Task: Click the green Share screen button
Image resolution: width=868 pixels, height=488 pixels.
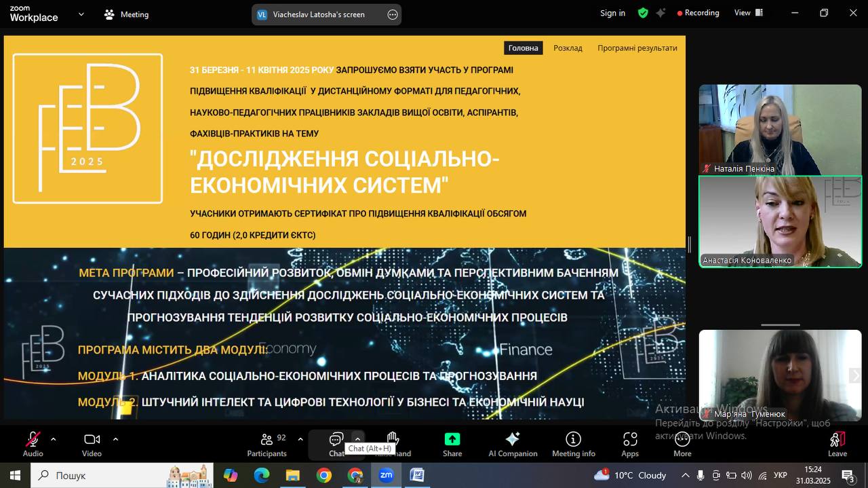Action: click(452, 444)
